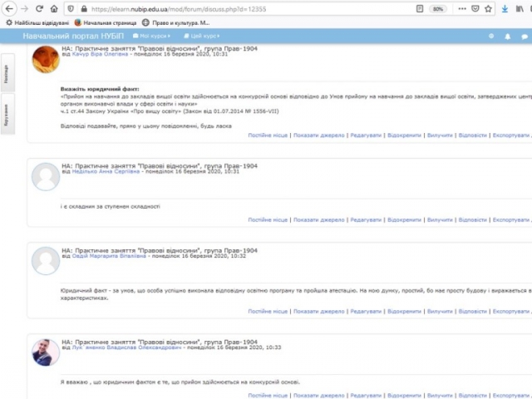The width and height of the screenshot is (532, 399).
Task: Click the padlock site security icon
Action: [x=81, y=8]
